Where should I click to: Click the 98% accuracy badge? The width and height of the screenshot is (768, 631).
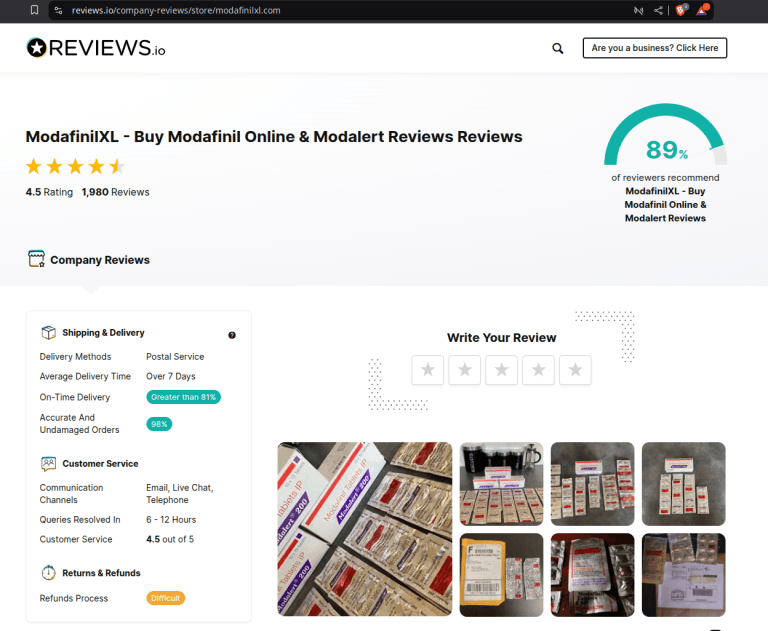click(x=159, y=424)
